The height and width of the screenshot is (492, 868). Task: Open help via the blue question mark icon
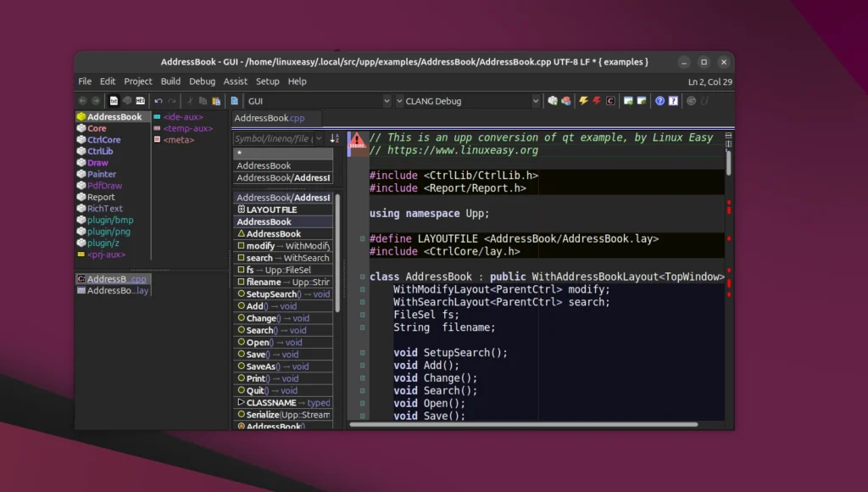pos(659,100)
